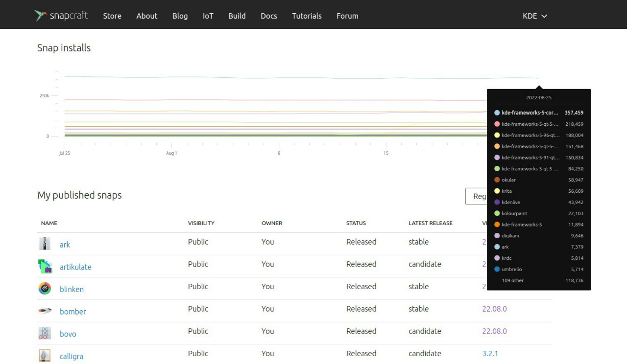
Task: Click the calligra snap icon
Action: (x=45, y=356)
